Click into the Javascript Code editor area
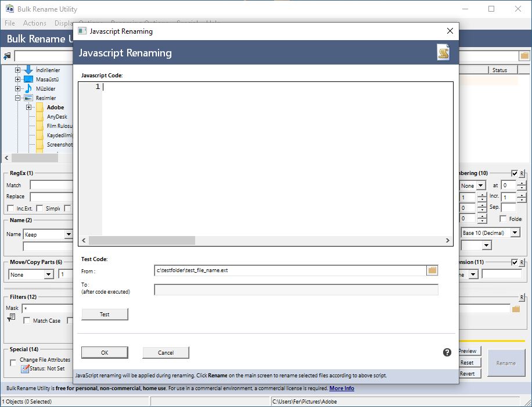532x407 pixels. pos(277,159)
